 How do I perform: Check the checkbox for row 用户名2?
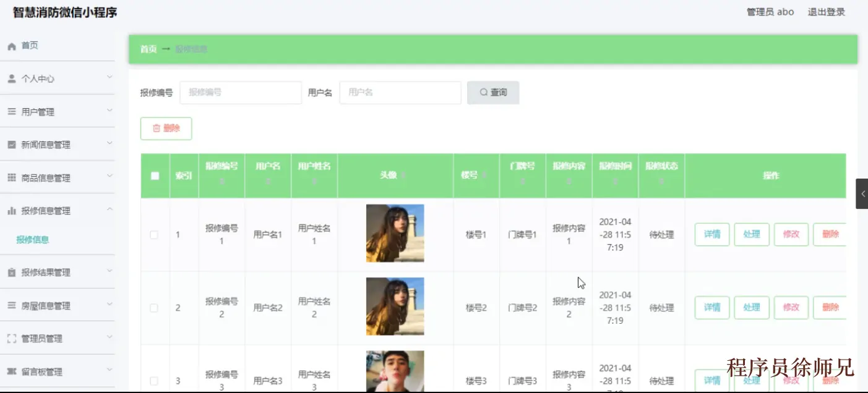coord(154,308)
